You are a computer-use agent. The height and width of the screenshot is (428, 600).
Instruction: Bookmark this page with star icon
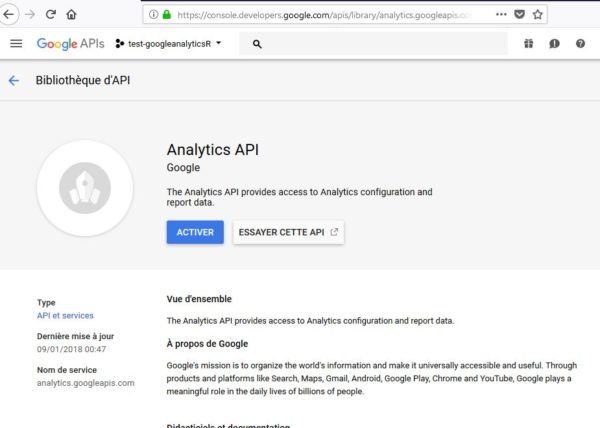coord(538,15)
